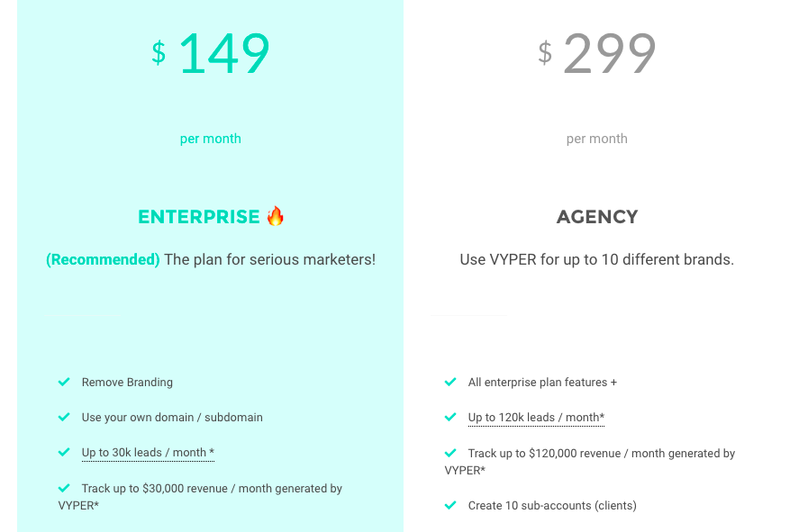Click the Create 10 sub-accounts (clients) text
This screenshot has width=808, height=532.
coord(552,506)
